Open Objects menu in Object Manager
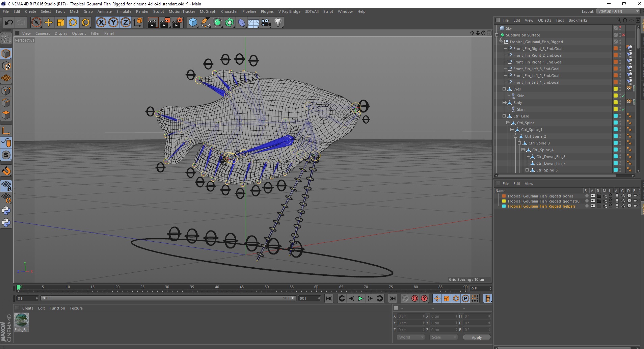This screenshot has height=349, width=644. [544, 20]
